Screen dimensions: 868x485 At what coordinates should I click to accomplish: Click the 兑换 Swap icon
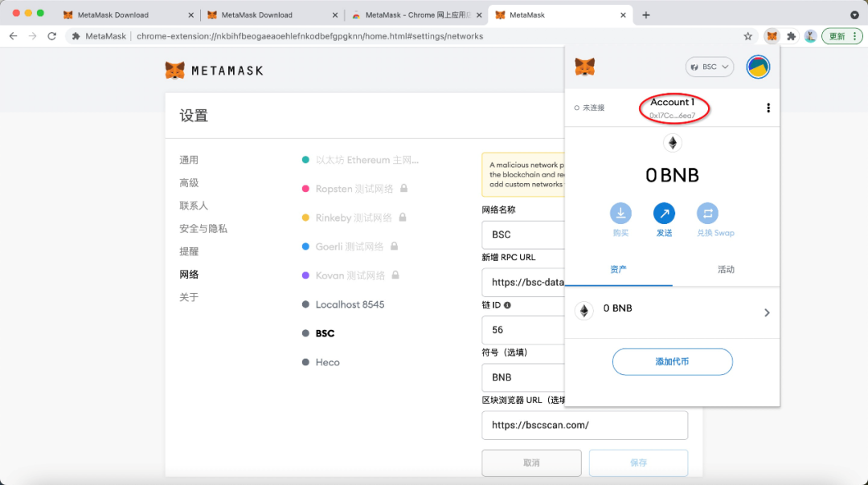(707, 213)
